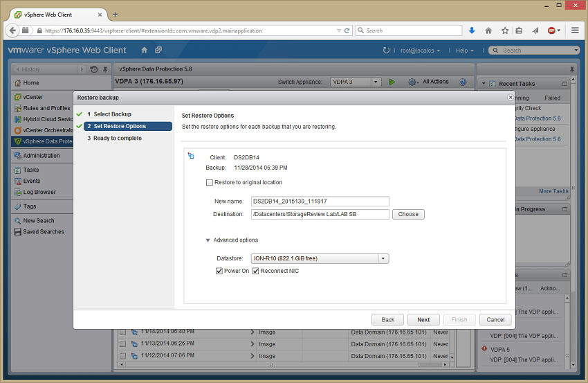Open the root@localos user dropdown
The width and height of the screenshot is (588, 383).
click(x=420, y=51)
